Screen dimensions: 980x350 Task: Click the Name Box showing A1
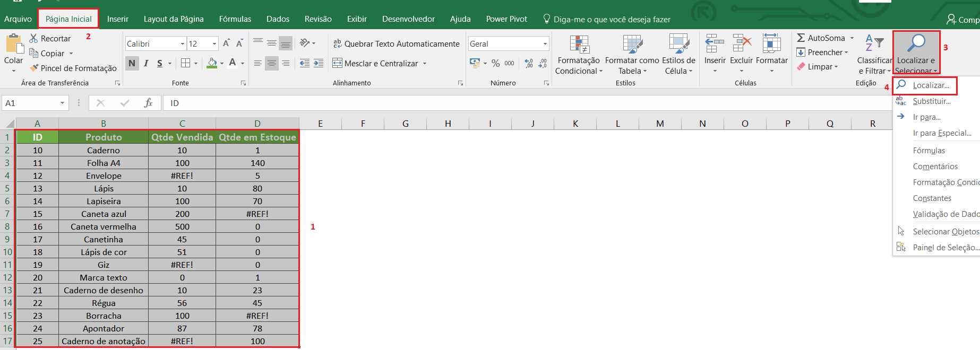[x=30, y=103]
